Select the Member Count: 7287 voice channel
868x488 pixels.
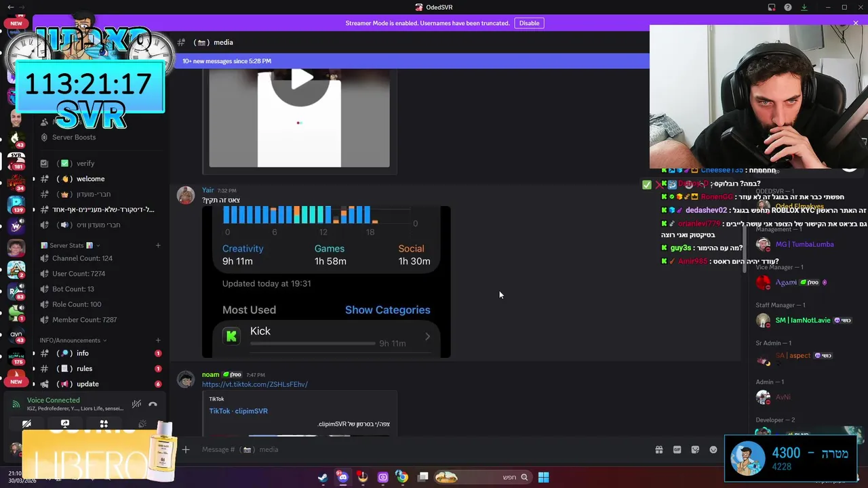84,320
